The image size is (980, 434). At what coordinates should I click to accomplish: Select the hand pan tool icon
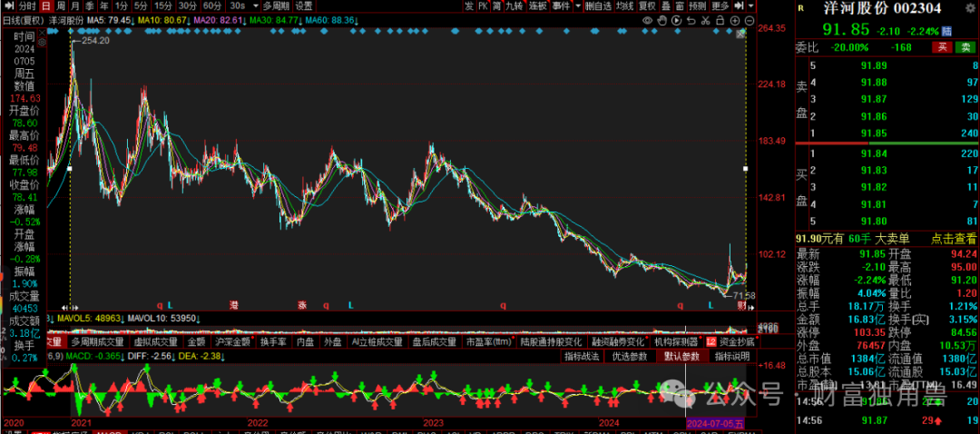(x=661, y=20)
